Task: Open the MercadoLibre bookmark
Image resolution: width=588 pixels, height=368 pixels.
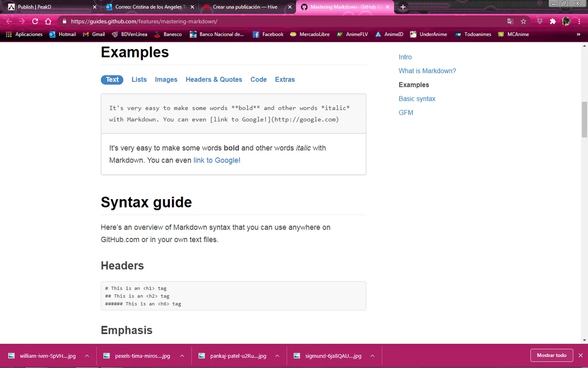Action: (x=310, y=34)
